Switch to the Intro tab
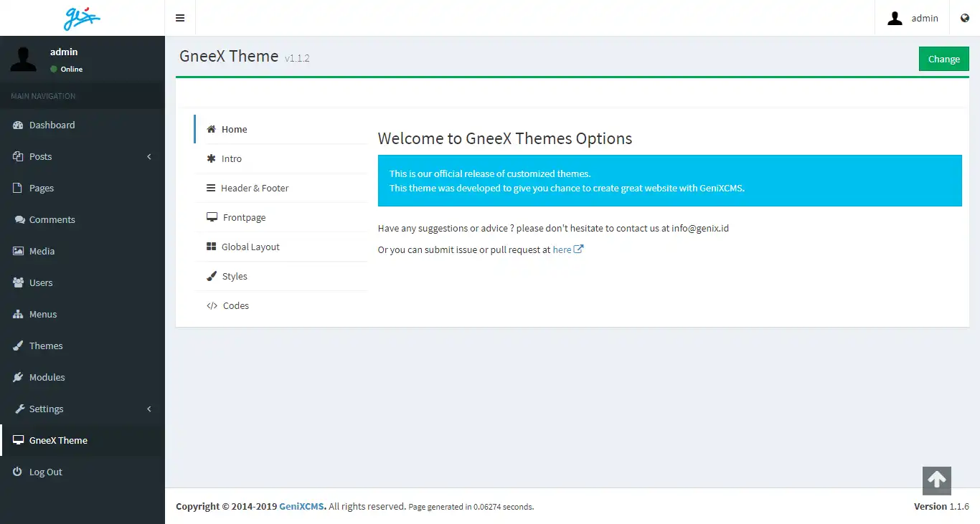Viewport: 980px width, 524px height. click(x=232, y=158)
